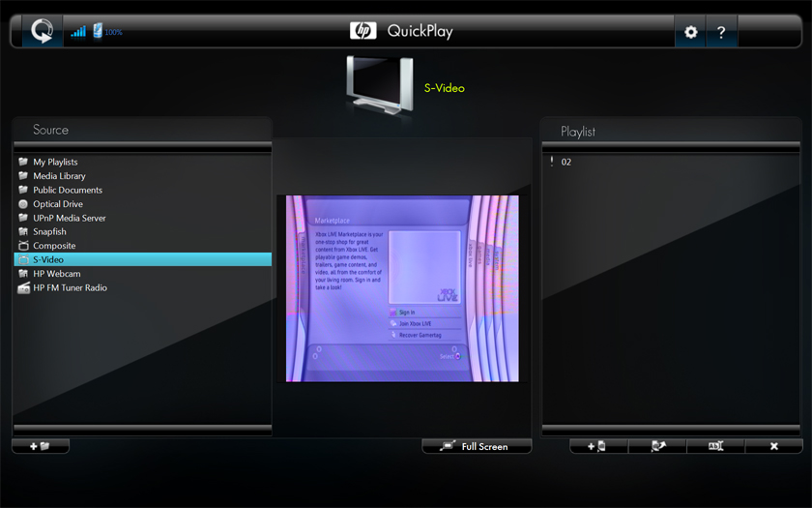Click the HP Webcam source icon

coord(23,274)
